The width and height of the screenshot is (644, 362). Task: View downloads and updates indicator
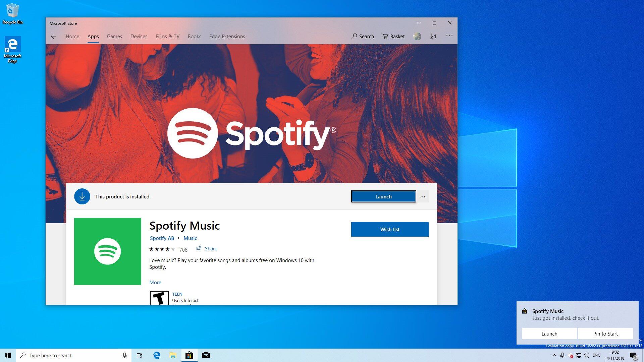(x=433, y=36)
